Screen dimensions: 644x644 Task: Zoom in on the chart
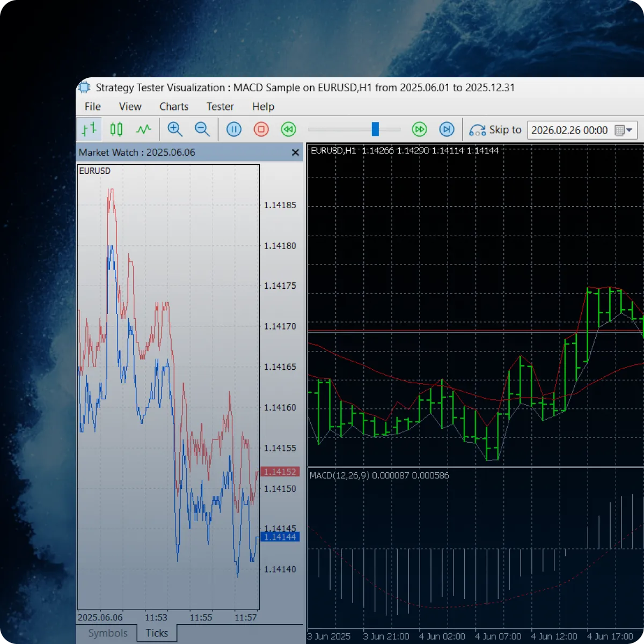click(175, 129)
